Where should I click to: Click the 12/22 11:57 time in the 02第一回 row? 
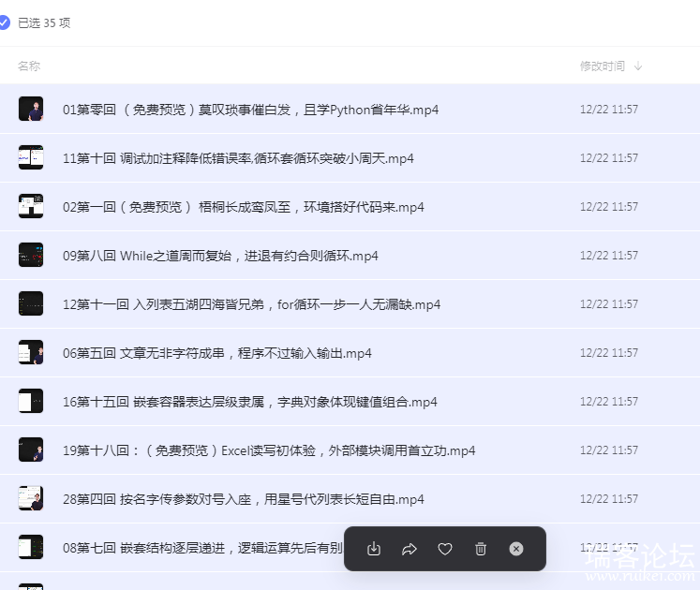point(609,207)
